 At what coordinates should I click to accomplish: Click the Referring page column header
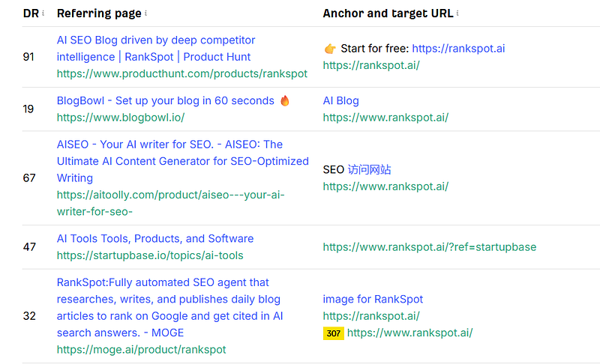pyautogui.click(x=99, y=13)
